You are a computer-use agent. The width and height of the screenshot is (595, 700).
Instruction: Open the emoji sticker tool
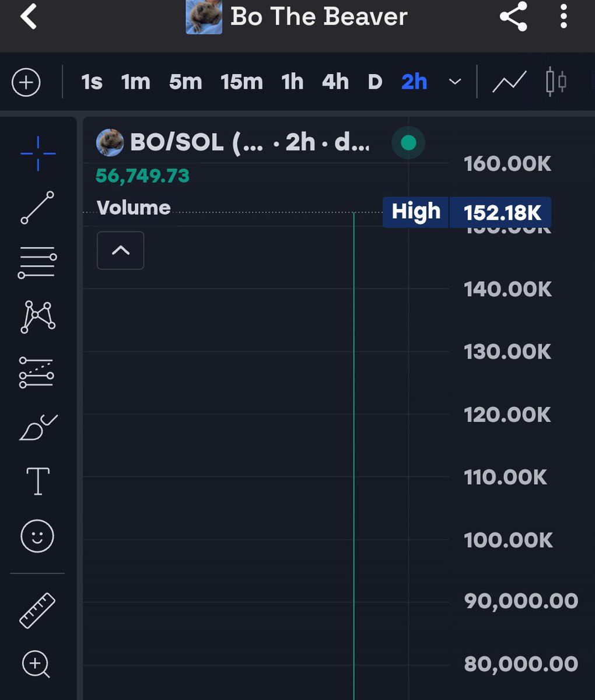click(x=37, y=536)
